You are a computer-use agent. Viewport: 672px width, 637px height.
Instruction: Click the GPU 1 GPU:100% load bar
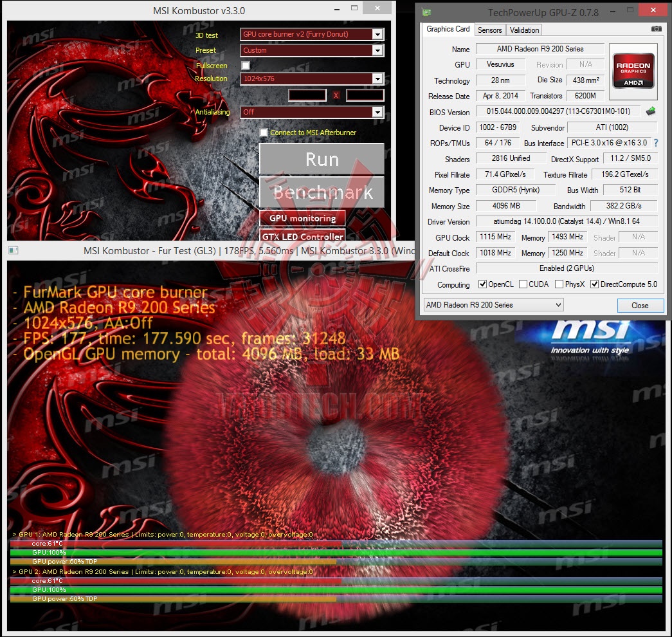coord(336,553)
